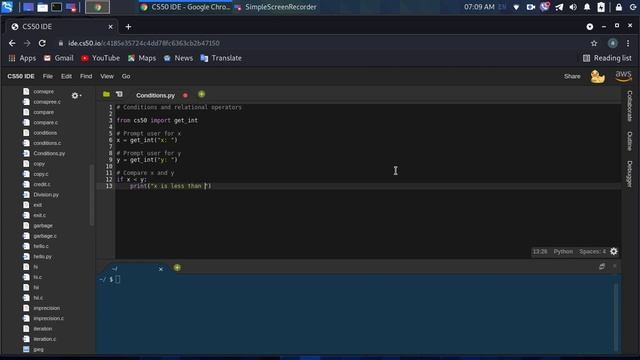Open hello.py in the file tree
Screen dimensions: 640x360
click(x=42, y=256)
